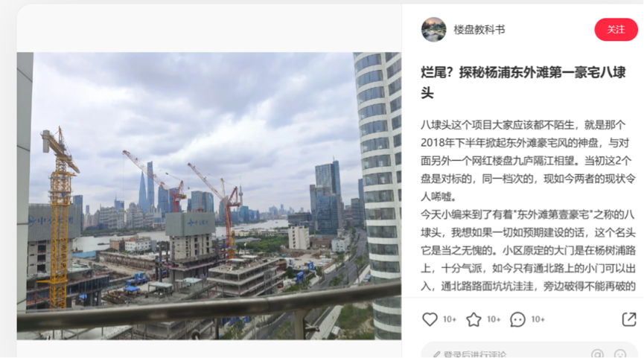Favorite the post with the star icon
The image size is (644, 358).
[474, 319]
